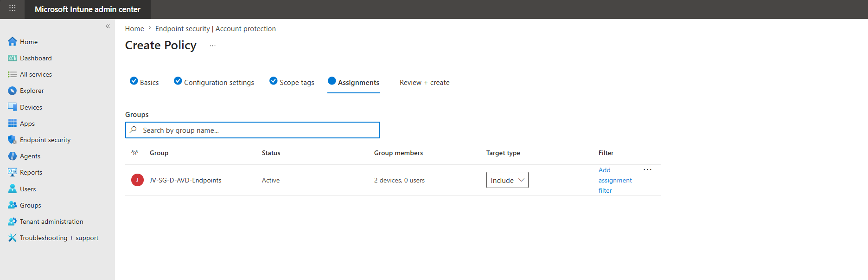Click Add assignment filter link
Screen dimensions: 868x280
tap(615, 180)
